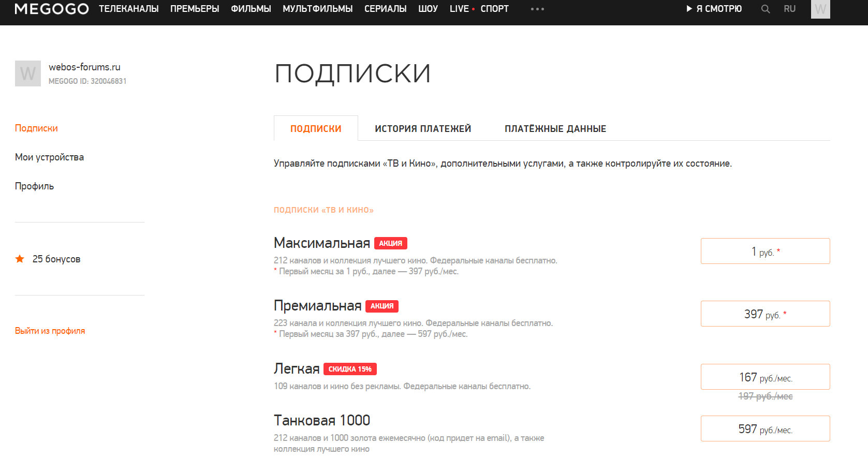The image size is (868, 458).
Task: Open the RU language selector
Action: pyautogui.click(x=789, y=9)
